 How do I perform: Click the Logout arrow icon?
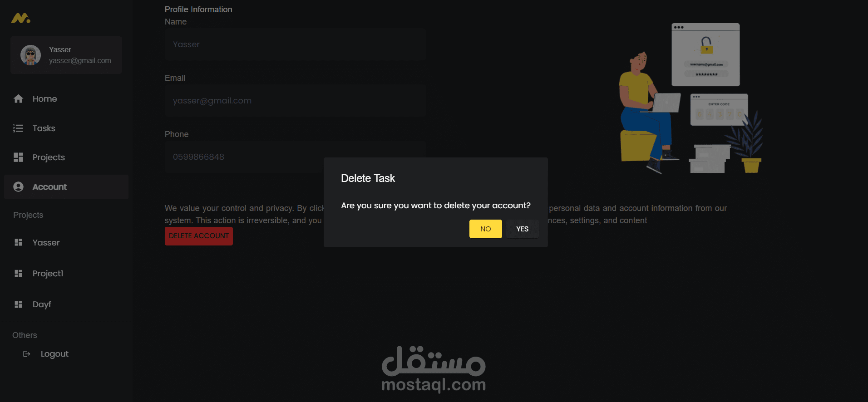point(27,354)
